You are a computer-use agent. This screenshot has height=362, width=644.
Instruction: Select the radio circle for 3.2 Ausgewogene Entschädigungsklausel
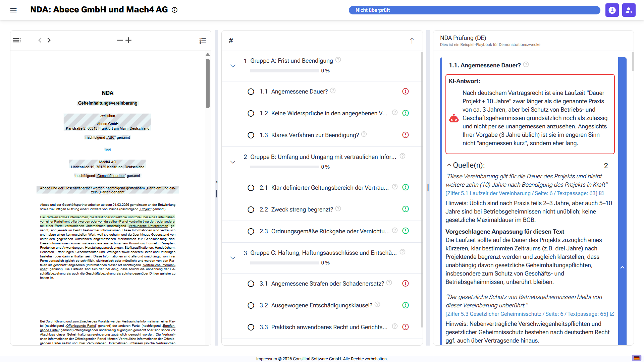click(251, 305)
